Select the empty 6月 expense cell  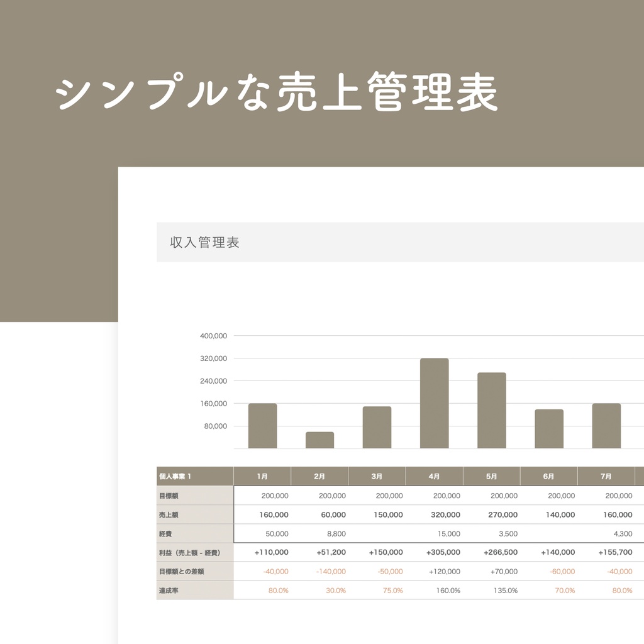coord(548,533)
